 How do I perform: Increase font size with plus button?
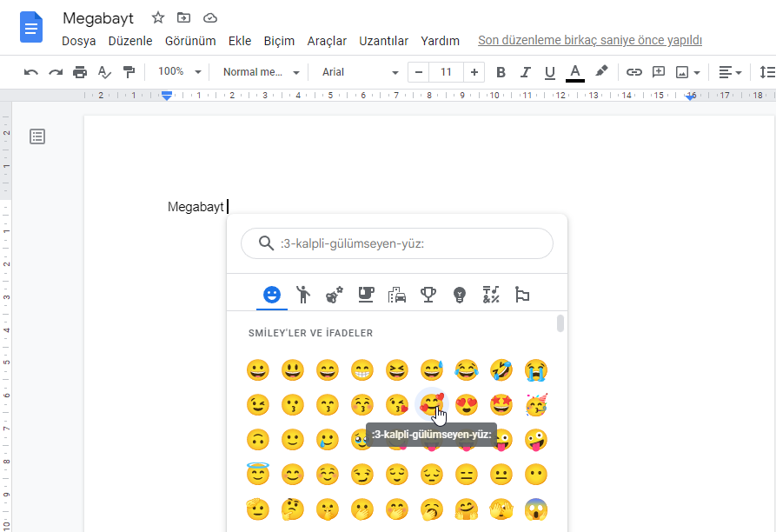pyautogui.click(x=474, y=72)
